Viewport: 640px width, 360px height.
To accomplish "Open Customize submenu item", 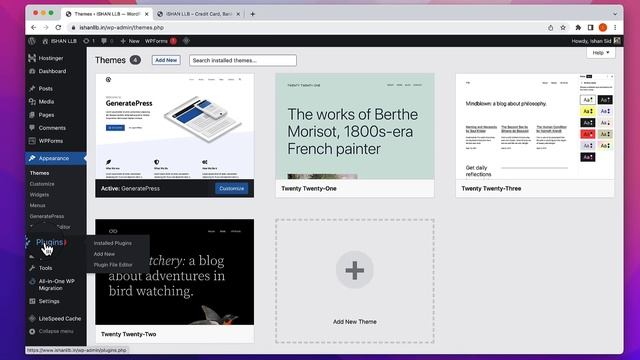I will [42, 184].
